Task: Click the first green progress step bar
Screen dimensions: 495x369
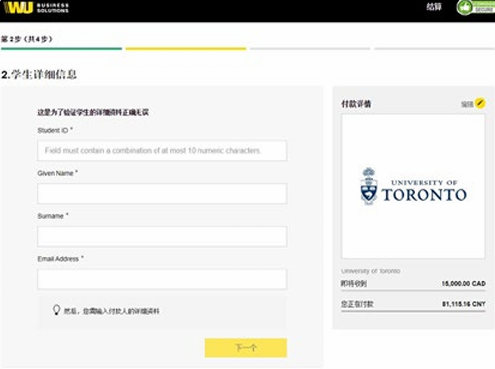Action: pos(61,49)
